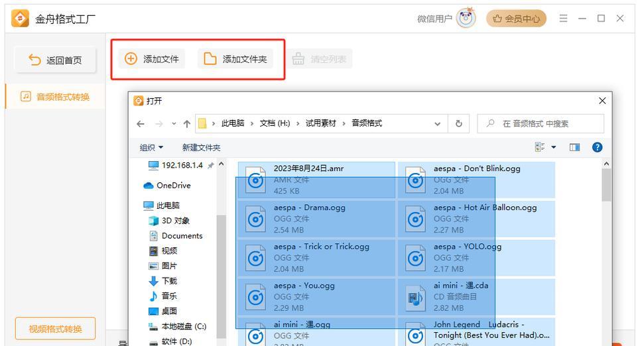The width and height of the screenshot is (644, 346).
Task: Go up one folder level
Action: (x=187, y=123)
